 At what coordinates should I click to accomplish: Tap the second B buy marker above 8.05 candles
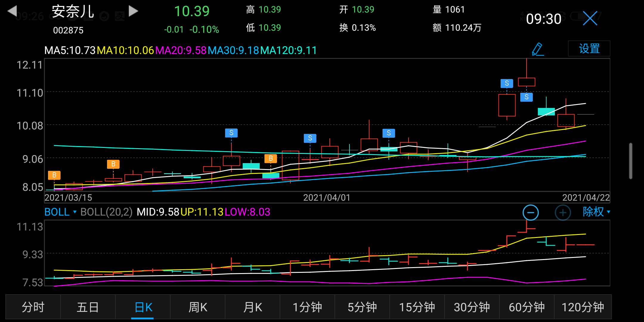(x=113, y=164)
